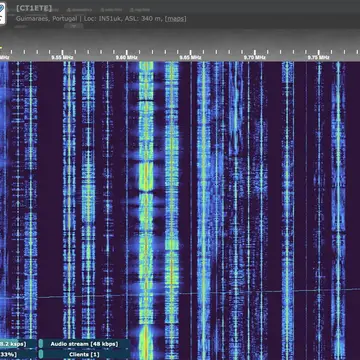This screenshot has width=360, height=360.
Task: Tune to the waterfall signal near 9.66 MHz
Action: pos(203,210)
